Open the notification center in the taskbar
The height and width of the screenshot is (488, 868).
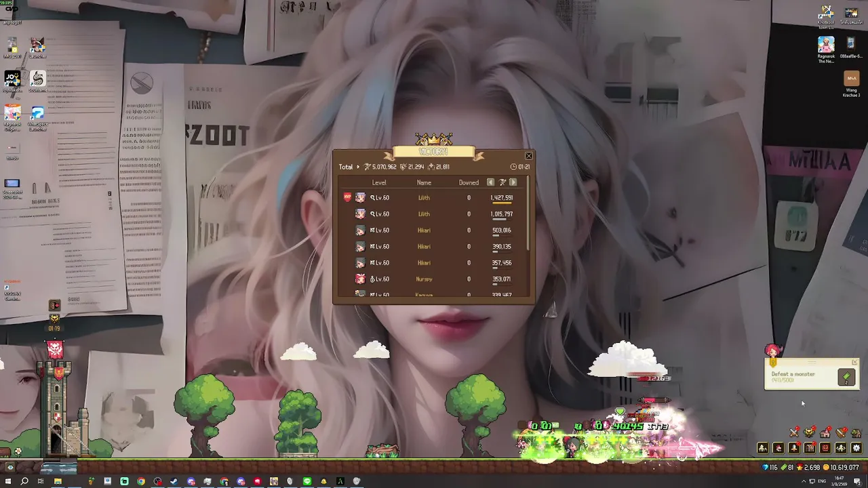[858, 481]
